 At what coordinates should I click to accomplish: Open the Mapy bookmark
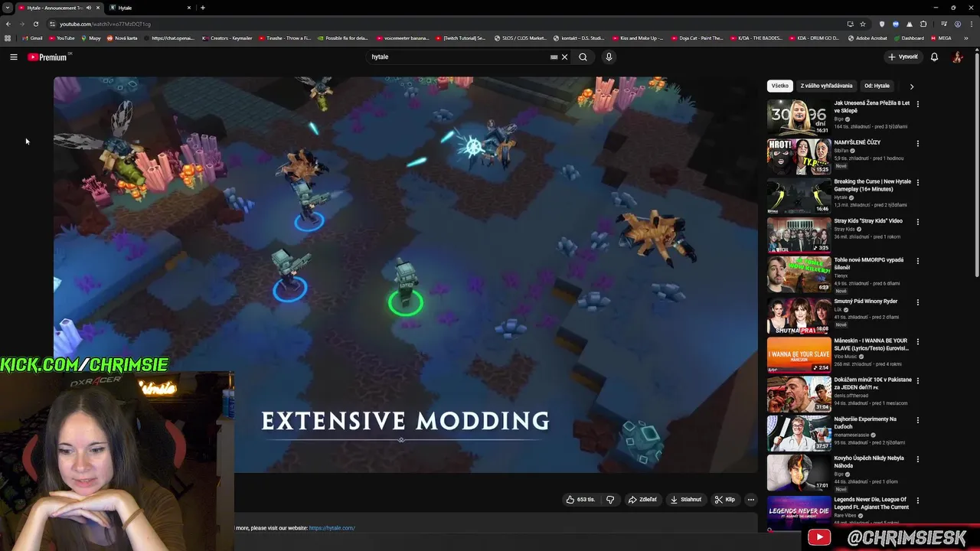click(91, 38)
